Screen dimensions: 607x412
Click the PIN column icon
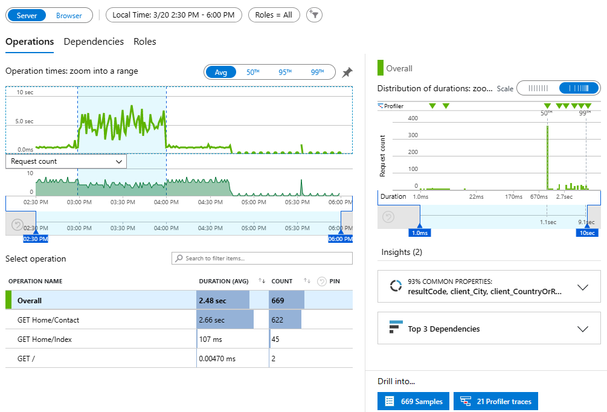pyautogui.click(x=321, y=282)
